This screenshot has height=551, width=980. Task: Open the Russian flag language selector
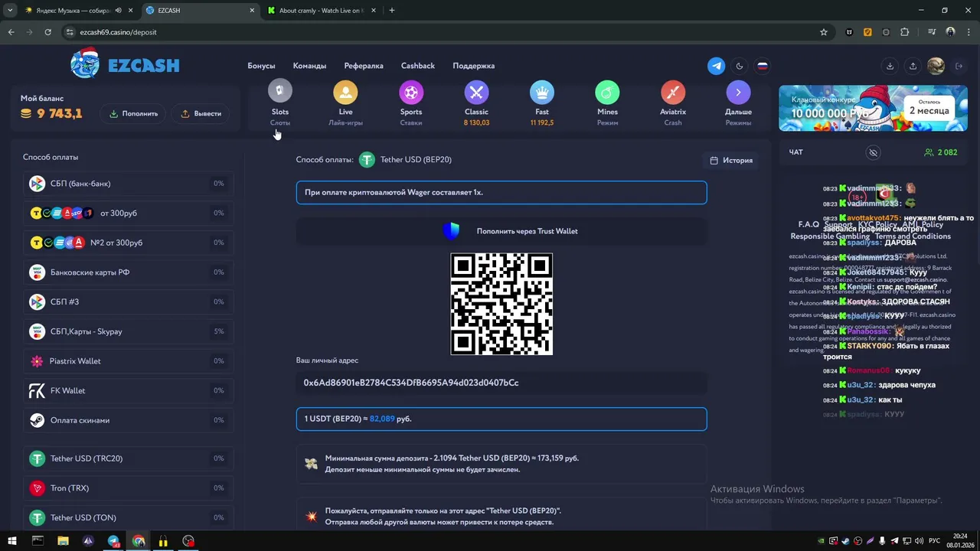[x=763, y=66]
